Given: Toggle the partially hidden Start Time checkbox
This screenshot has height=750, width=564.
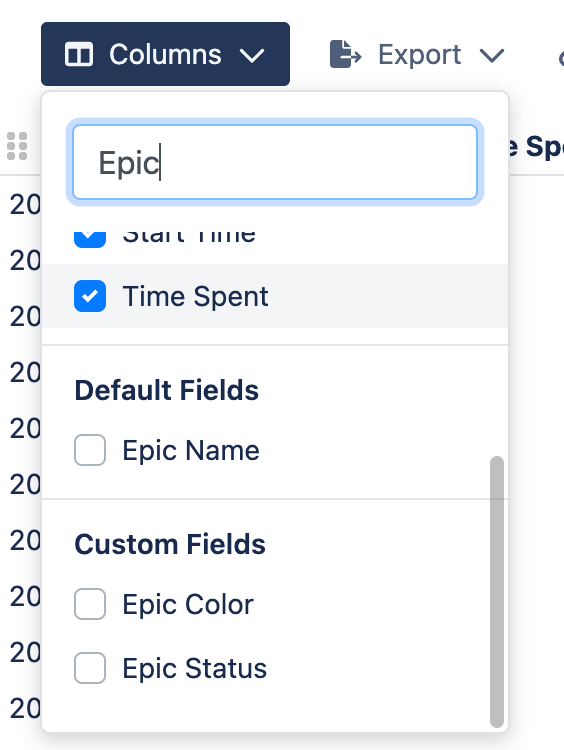Looking at the screenshot, I should (x=90, y=238).
